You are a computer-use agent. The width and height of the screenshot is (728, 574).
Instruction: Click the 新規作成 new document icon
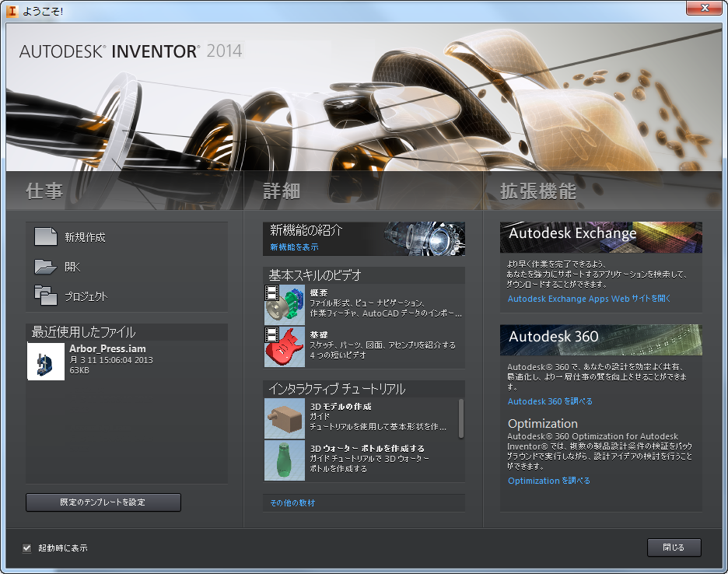(45, 236)
